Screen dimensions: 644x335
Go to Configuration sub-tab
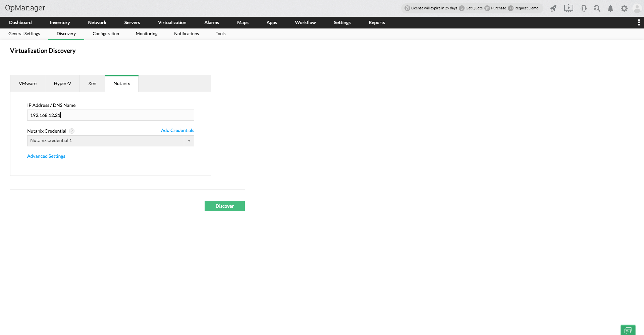(106, 34)
